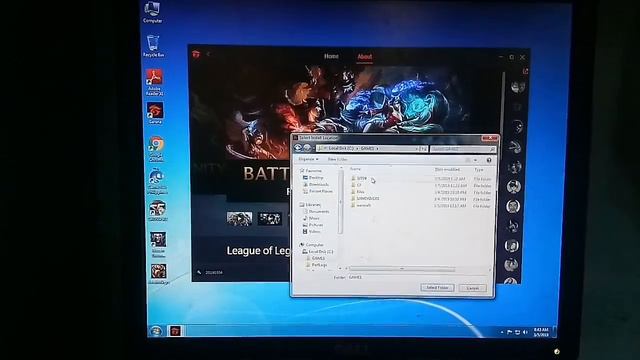The height and width of the screenshot is (360, 640).
Task: Select the CF folder row
Action: (x=420, y=185)
